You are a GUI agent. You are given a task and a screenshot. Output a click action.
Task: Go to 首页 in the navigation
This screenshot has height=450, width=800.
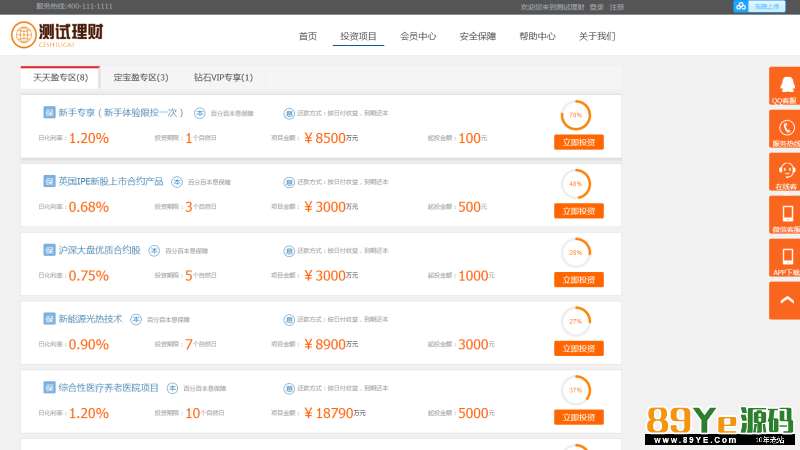coord(308,36)
